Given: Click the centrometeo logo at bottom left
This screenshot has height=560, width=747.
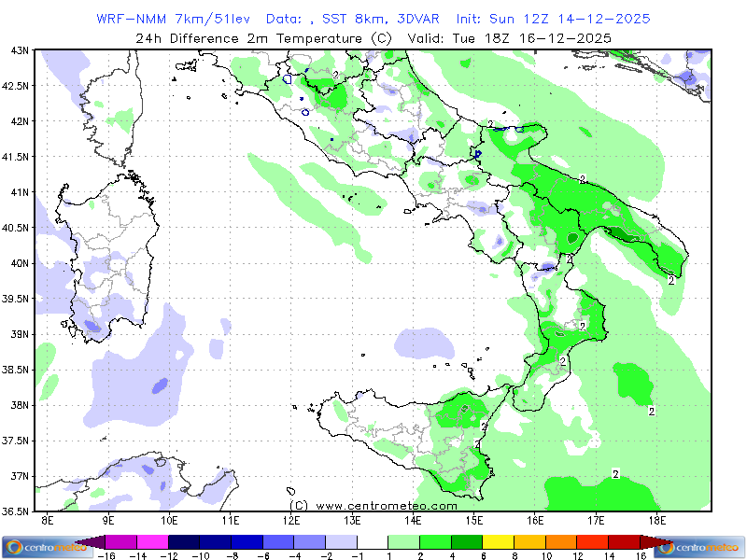Looking at the screenshot, I should point(42,547).
